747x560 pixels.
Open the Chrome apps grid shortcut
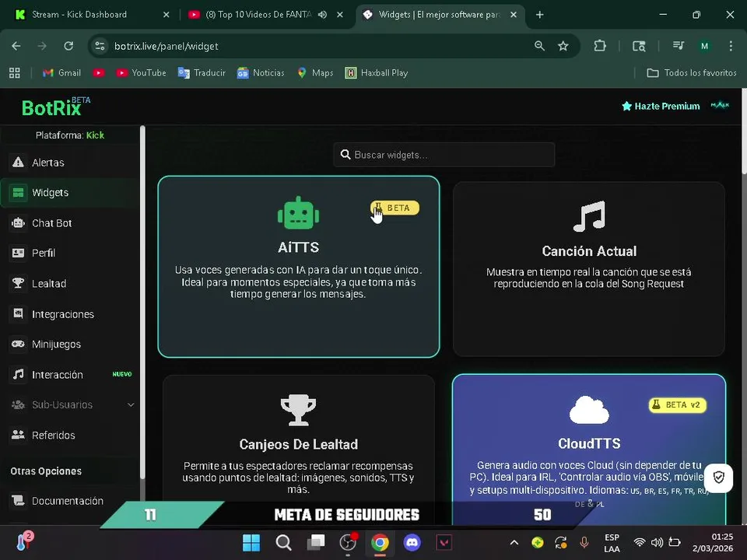point(15,73)
